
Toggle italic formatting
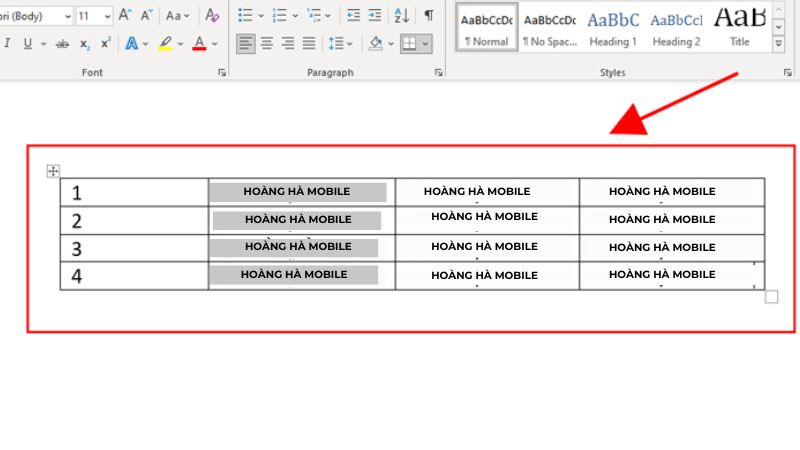point(8,44)
